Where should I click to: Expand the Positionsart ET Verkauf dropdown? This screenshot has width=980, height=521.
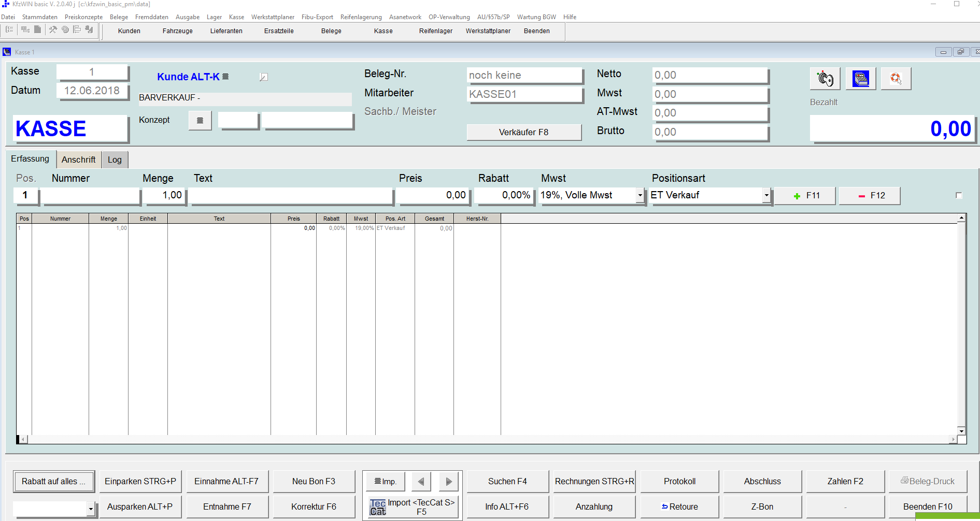[x=766, y=195]
